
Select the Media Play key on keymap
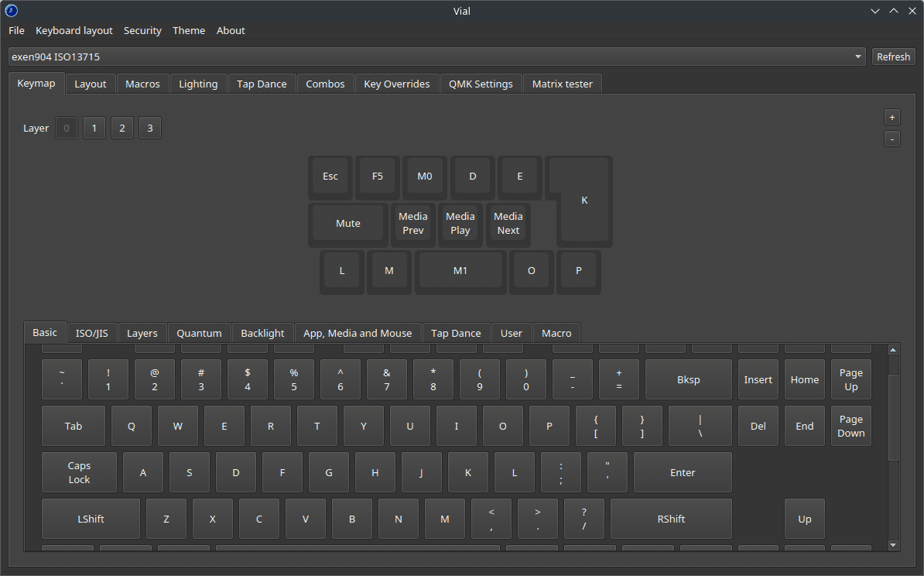pyautogui.click(x=460, y=224)
